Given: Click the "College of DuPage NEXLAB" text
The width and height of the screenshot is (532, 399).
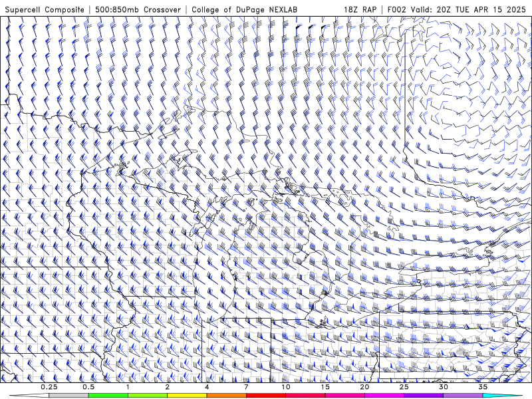Looking at the screenshot, I should coord(244,9).
